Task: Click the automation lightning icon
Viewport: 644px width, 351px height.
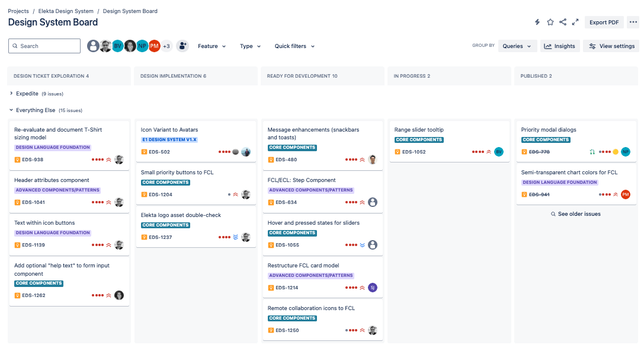Action: pos(537,21)
